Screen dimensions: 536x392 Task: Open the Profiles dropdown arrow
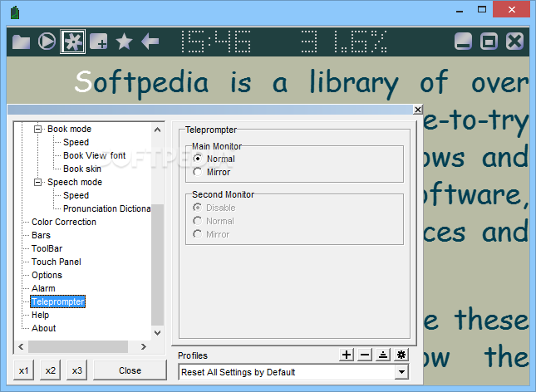point(401,372)
